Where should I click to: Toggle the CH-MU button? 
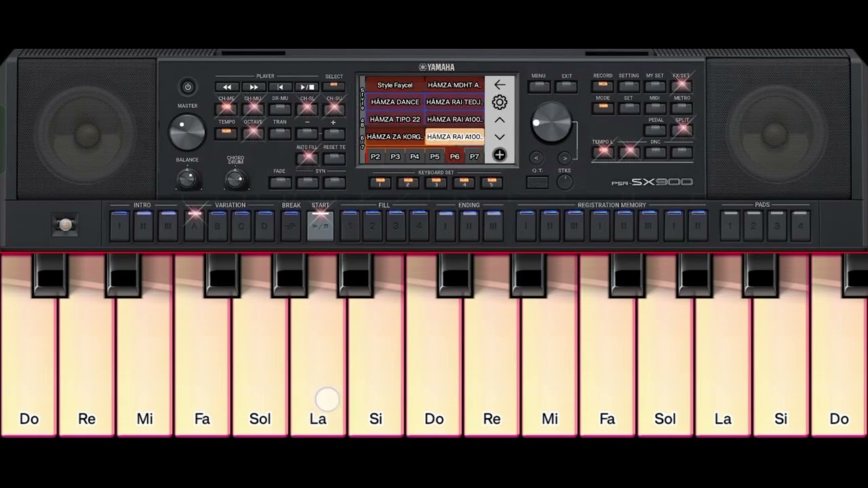click(253, 108)
